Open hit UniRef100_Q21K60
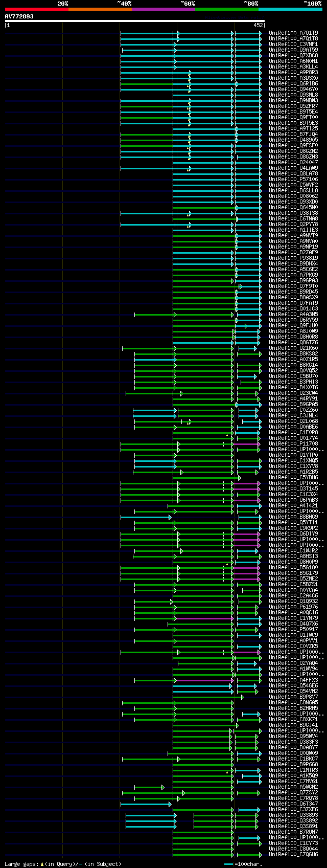Viewport: 327px width, 868px height. tap(293, 348)
